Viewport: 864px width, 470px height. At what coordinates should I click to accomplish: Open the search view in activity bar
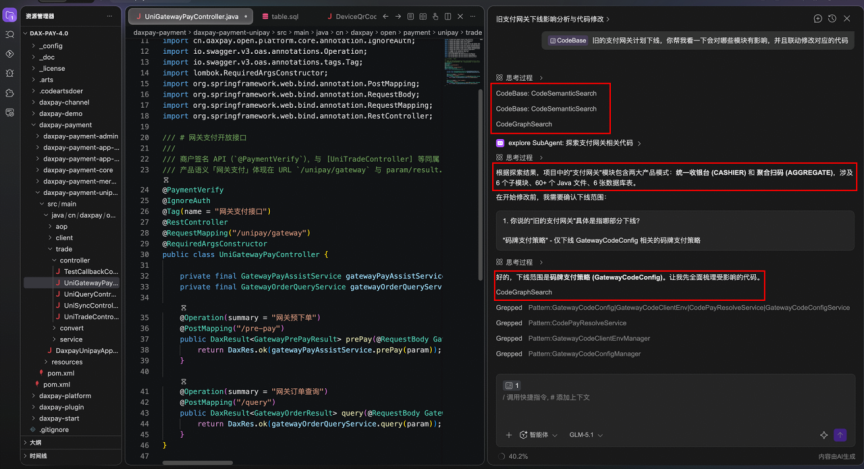[9, 35]
